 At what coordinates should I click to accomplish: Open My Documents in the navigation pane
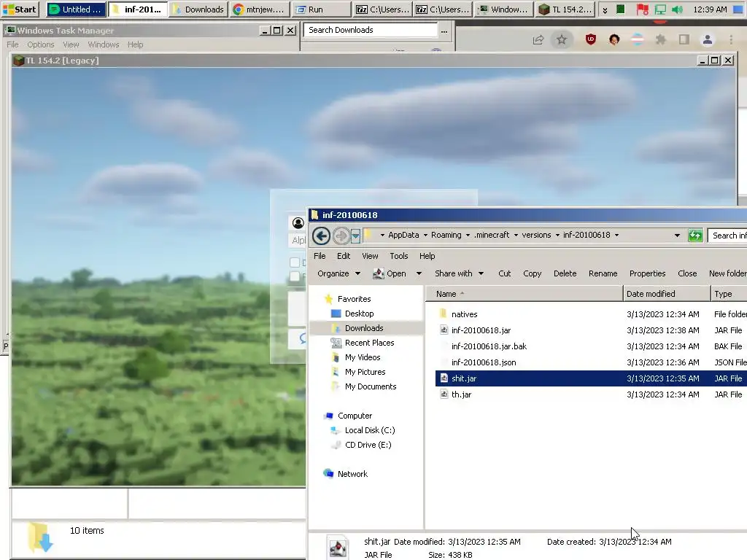point(370,386)
